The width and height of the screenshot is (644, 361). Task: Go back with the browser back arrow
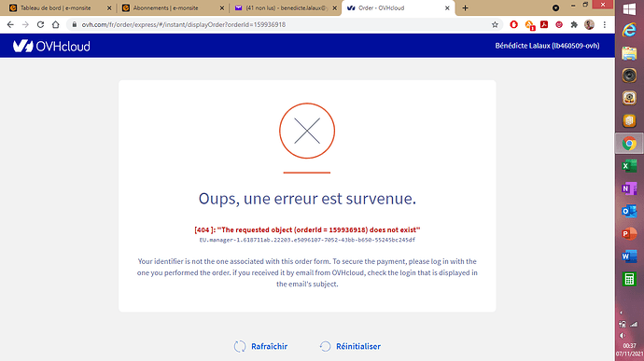click(10, 24)
